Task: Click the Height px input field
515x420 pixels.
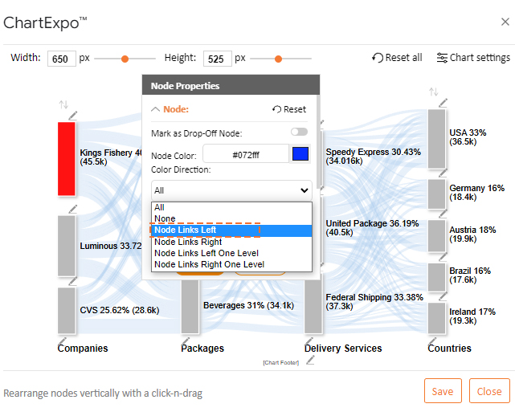Action: 216,59
